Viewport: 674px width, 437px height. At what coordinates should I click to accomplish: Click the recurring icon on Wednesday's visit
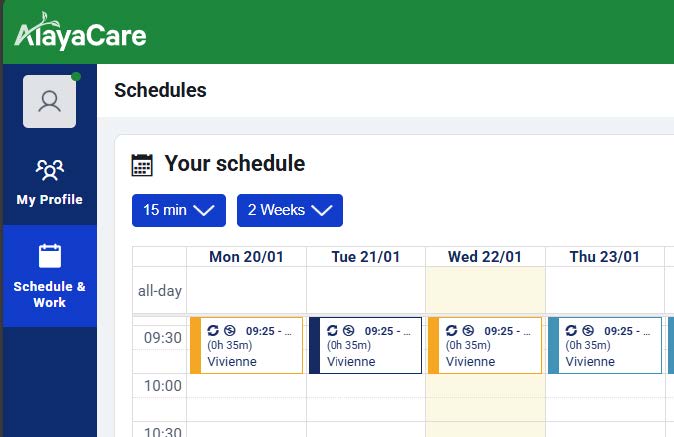point(451,330)
